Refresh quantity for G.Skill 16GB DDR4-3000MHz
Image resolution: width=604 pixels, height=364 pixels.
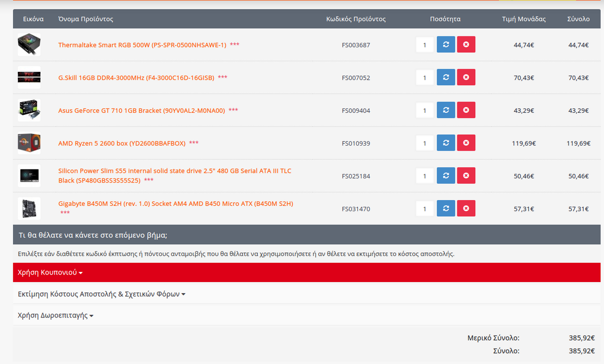pos(446,77)
